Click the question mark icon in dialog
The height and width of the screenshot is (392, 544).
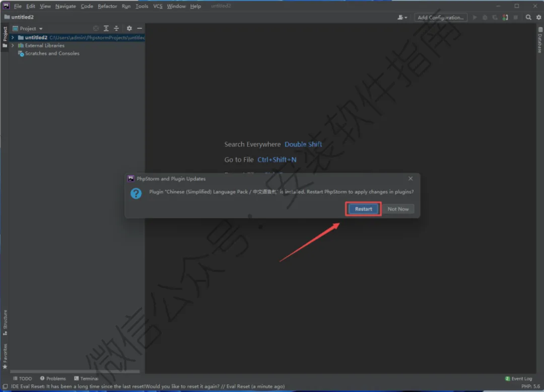click(x=136, y=193)
